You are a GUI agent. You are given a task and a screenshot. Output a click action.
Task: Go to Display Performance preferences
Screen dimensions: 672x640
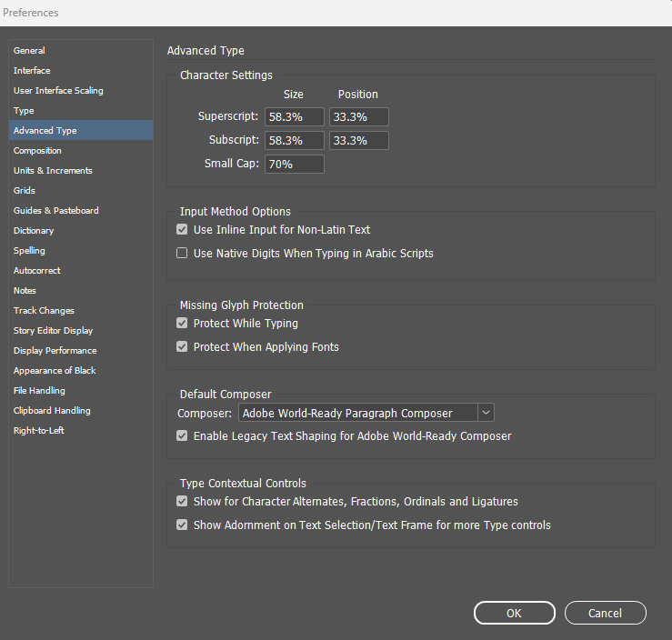(x=55, y=351)
